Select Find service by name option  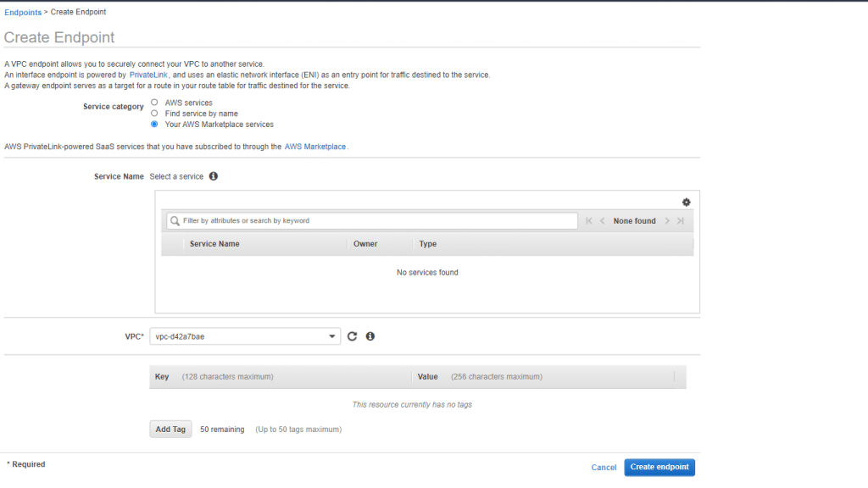click(x=154, y=114)
